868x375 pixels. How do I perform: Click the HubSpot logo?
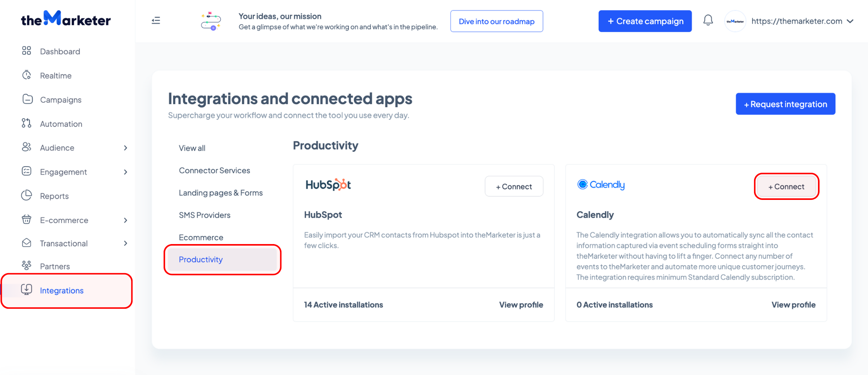(x=328, y=185)
